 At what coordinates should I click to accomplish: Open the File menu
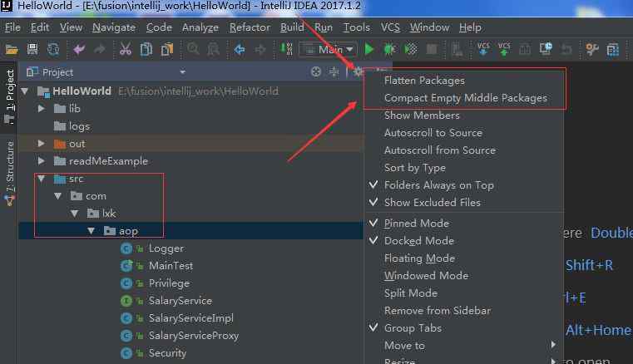point(12,27)
